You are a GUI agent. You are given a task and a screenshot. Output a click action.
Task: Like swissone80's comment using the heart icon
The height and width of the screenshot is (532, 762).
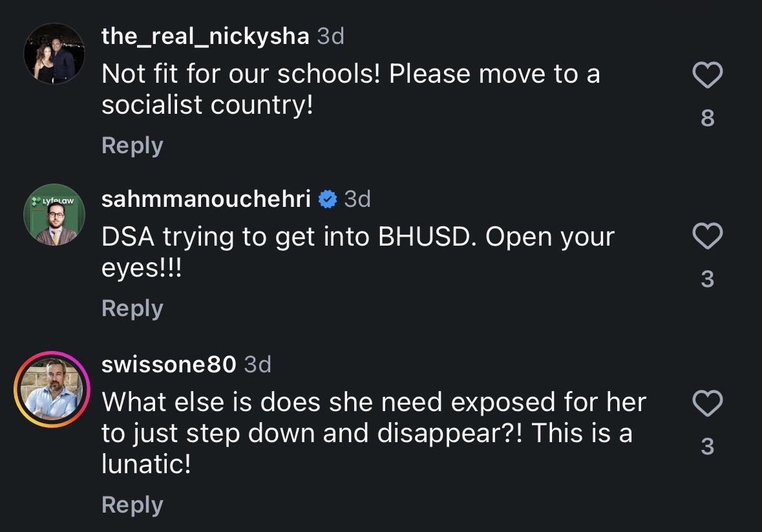pos(707,403)
